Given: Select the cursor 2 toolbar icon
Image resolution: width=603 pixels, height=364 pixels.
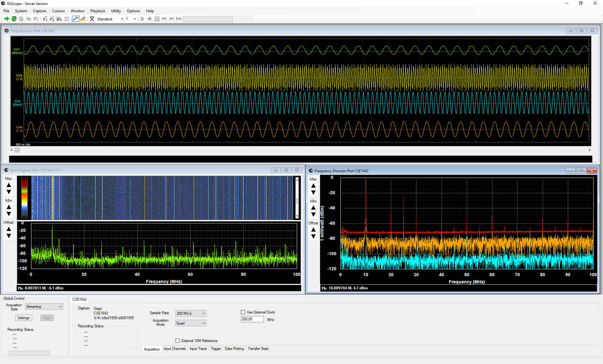Looking at the screenshot, I should click(52, 19).
